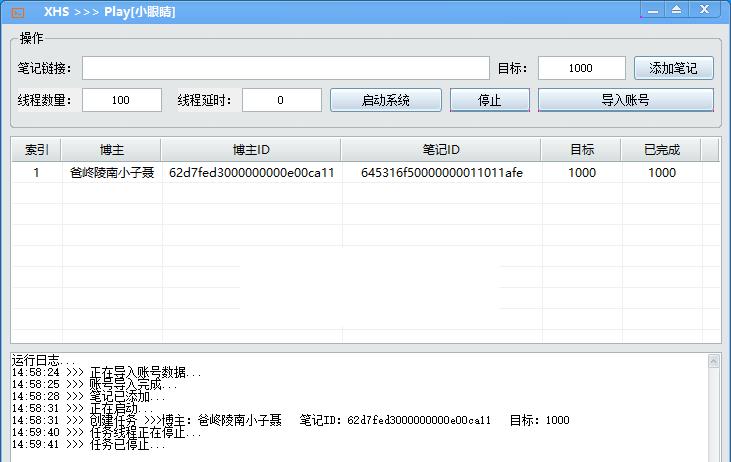
Task: Click the 已完成 column header
Action: tap(661, 149)
